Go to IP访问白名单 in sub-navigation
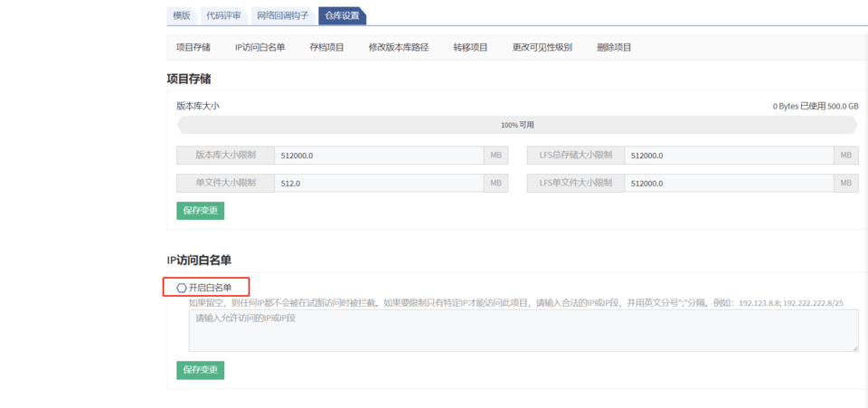868x408 pixels. point(259,47)
